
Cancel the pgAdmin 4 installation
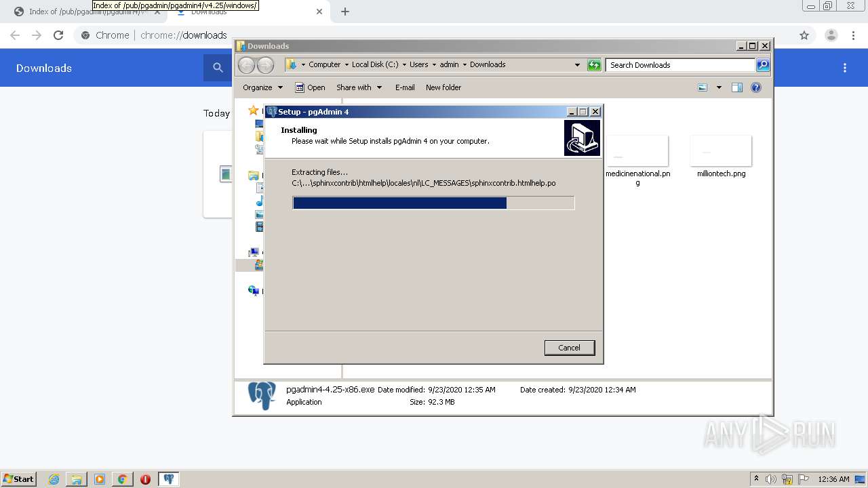(569, 348)
